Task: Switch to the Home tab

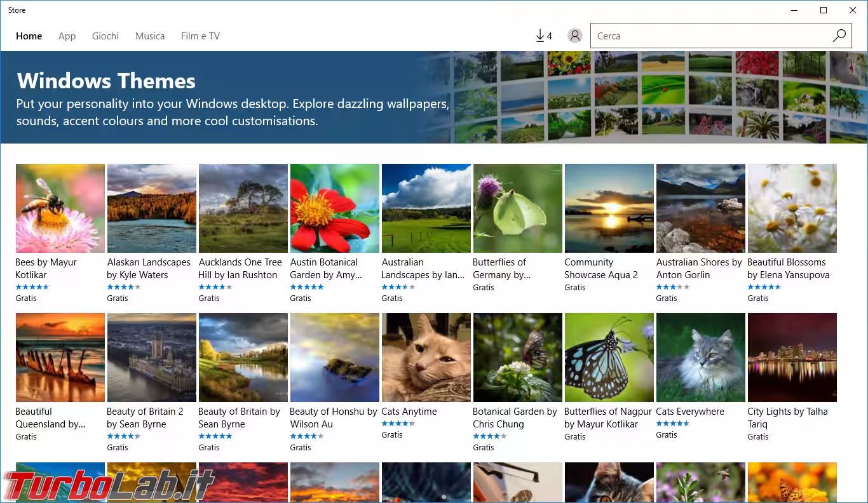Action: [29, 36]
